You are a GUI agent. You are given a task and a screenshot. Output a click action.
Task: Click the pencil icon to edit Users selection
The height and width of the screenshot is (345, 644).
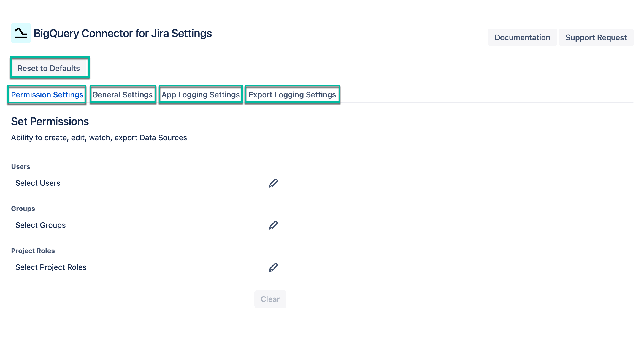click(x=274, y=183)
